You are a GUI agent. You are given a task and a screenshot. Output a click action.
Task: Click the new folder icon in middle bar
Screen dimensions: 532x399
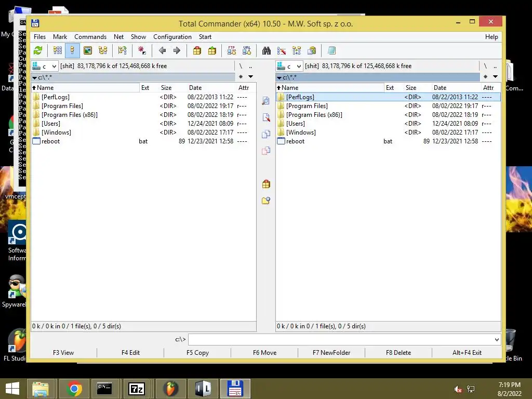click(x=266, y=201)
